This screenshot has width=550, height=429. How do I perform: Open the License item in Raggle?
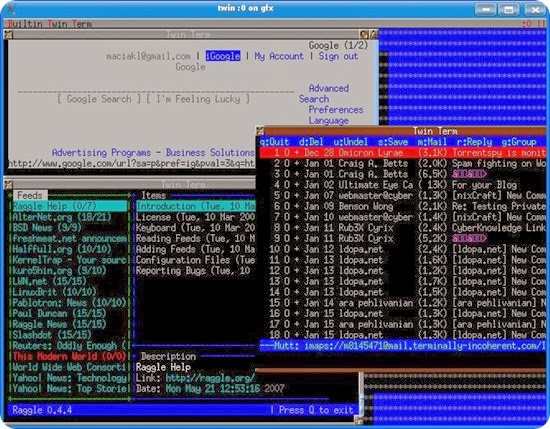pos(195,217)
